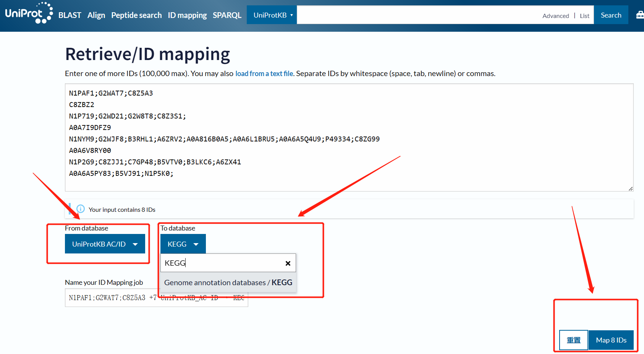Click the ID line 'A0A6V8RY00'
Screen dimensions: 644x354
coord(90,151)
